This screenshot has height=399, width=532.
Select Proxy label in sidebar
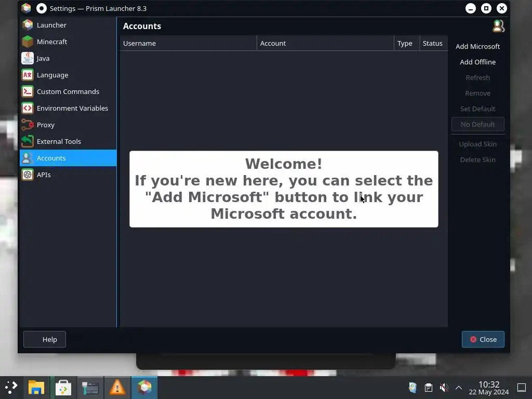click(46, 125)
